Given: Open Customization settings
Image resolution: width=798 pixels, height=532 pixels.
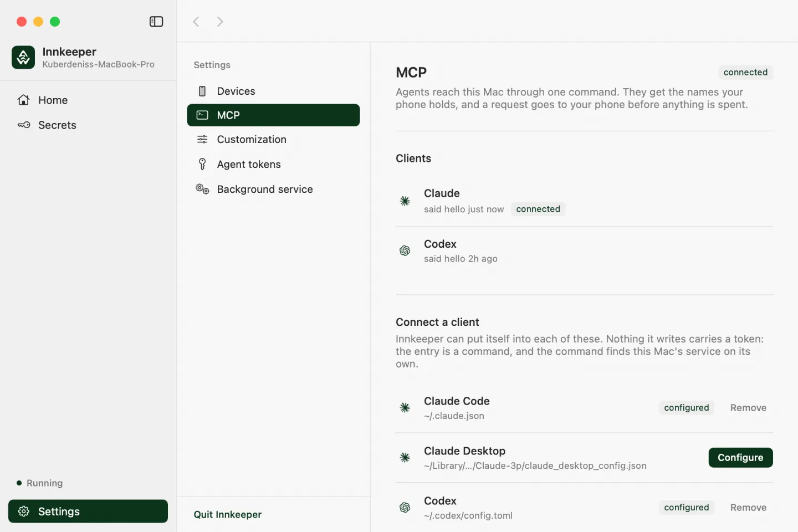Looking at the screenshot, I should click(x=273, y=140).
